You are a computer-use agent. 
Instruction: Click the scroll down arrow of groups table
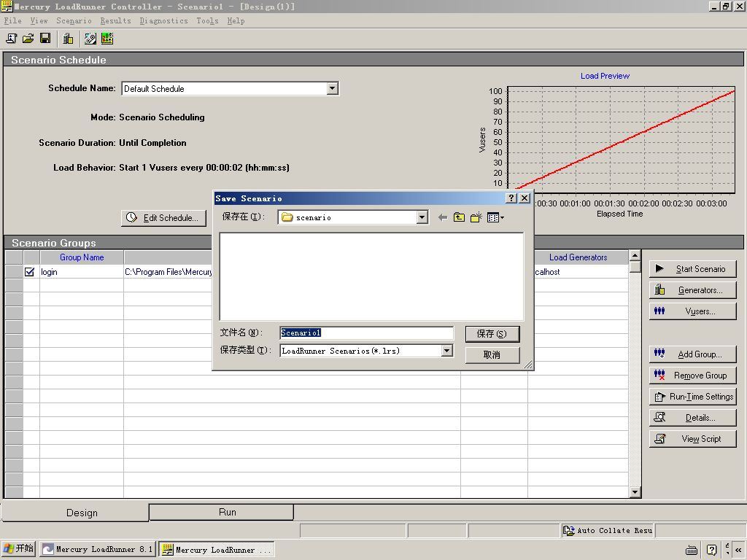[x=635, y=492]
